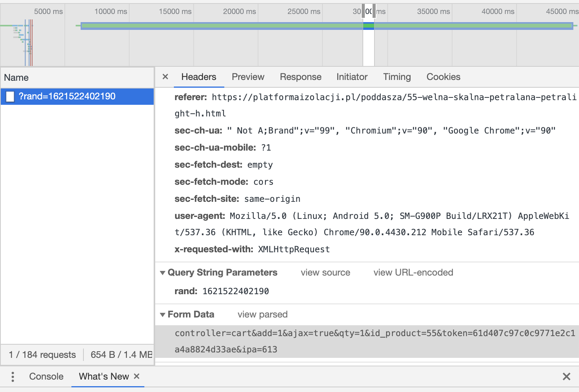Image resolution: width=579 pixels, height=392 pixels.
Task: Click view parsed for Form Data
Action: click(x=263, y=314)
